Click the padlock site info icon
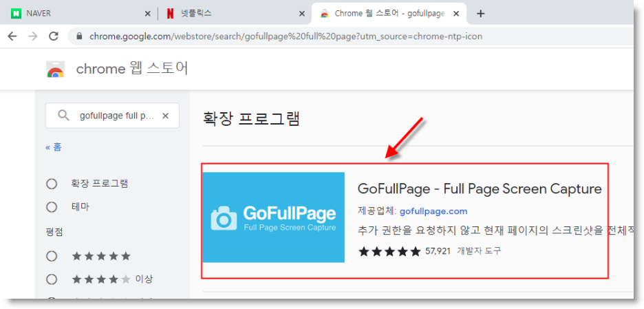The image size is (644, 309). (x=80, y=36)
